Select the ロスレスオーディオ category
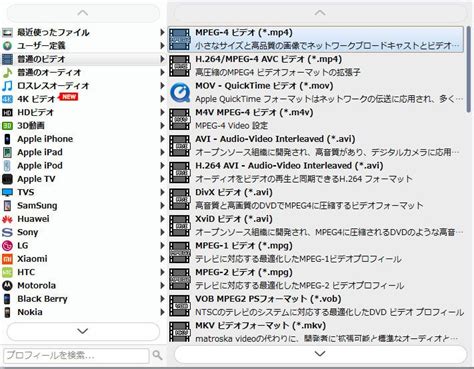The height and width of the screenshot is (369, 474). (x=83, y=86)
